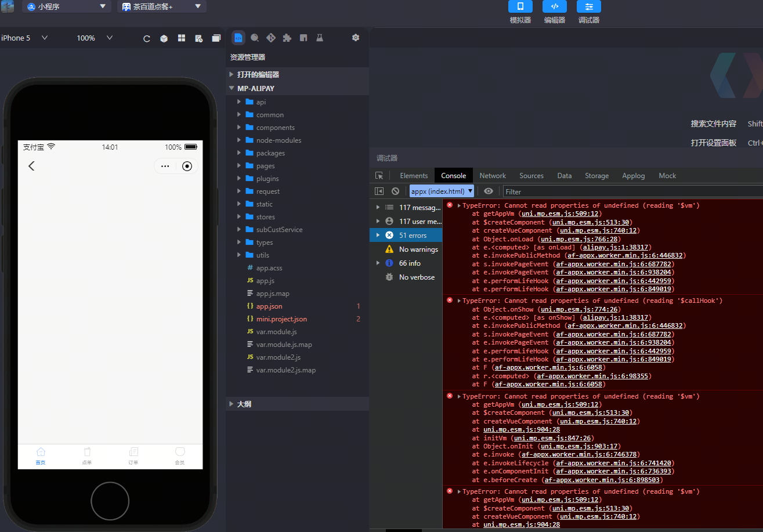Select the 51 errors filter row
The height and width of the screenshot is (532, 763).
[x=406, y=235]
